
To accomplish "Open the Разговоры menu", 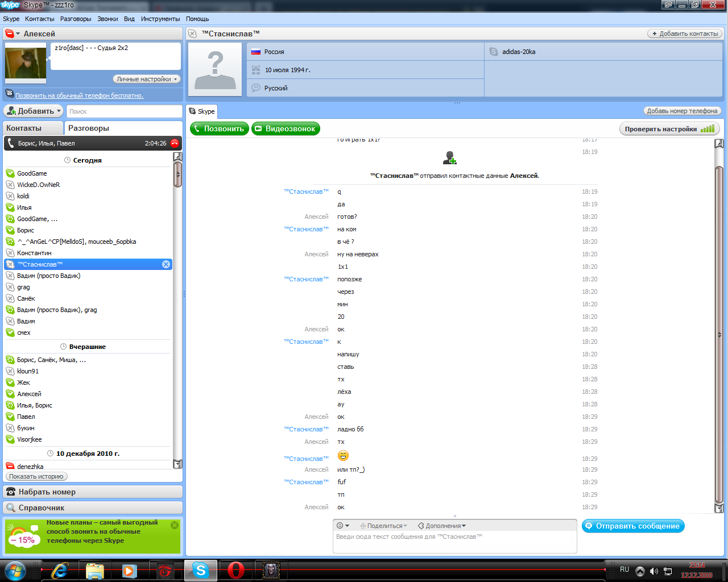I will coord(76,19).
